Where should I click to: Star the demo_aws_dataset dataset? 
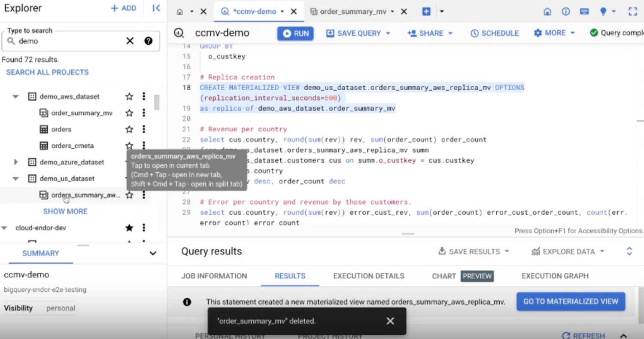(129, 97)
